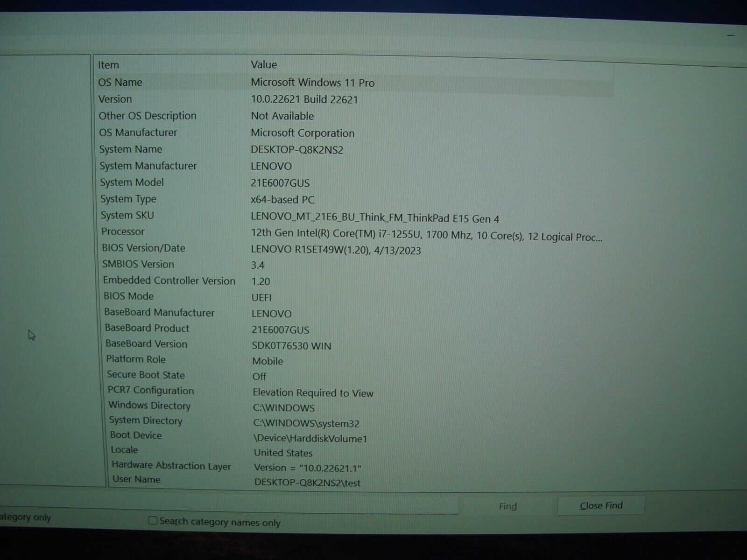Select the Platform Role row
The image size is (747, 560).
pos(355,360)
